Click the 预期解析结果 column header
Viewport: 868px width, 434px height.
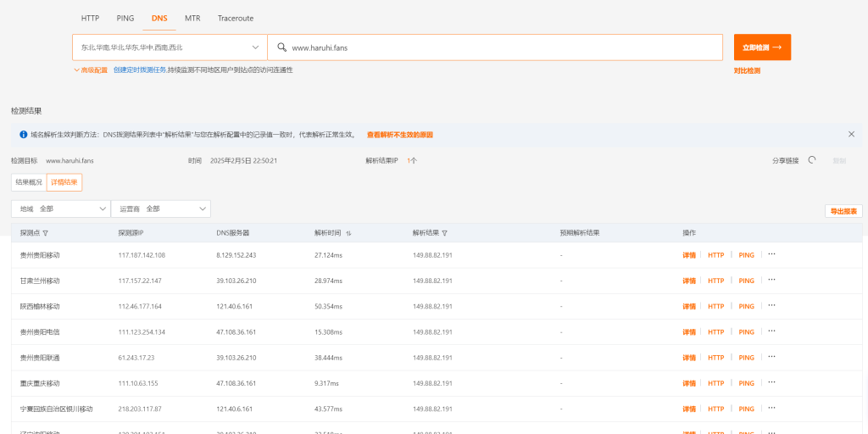pos(580,233)
